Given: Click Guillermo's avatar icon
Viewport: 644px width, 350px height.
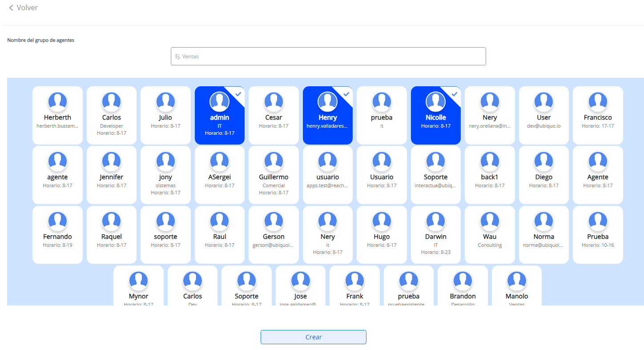Looking at the screenshot, I should 274,161.
